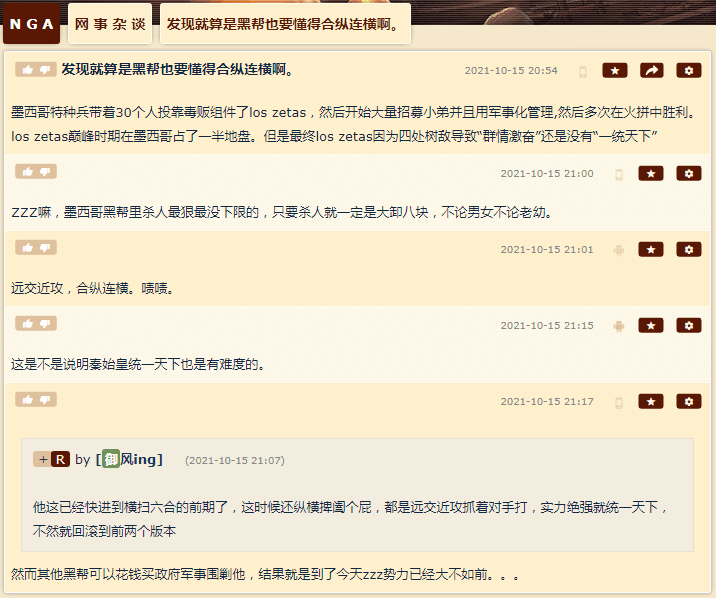Open the 网事杂谈 forum tab
This screenshot has height=598, width=716.
click(x=110, y=24)
